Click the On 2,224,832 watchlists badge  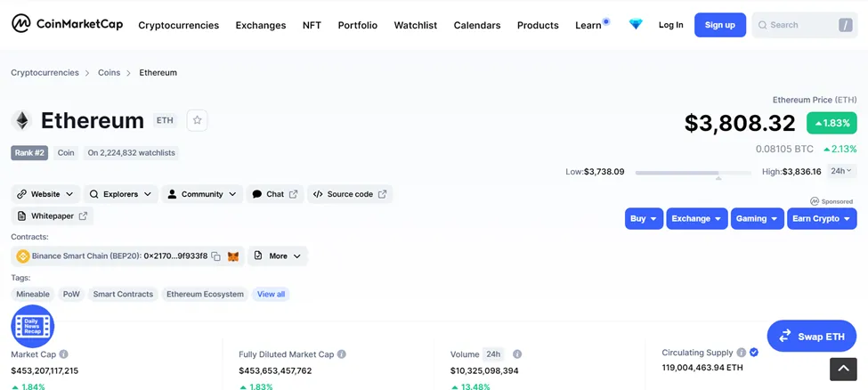point(131,153)
